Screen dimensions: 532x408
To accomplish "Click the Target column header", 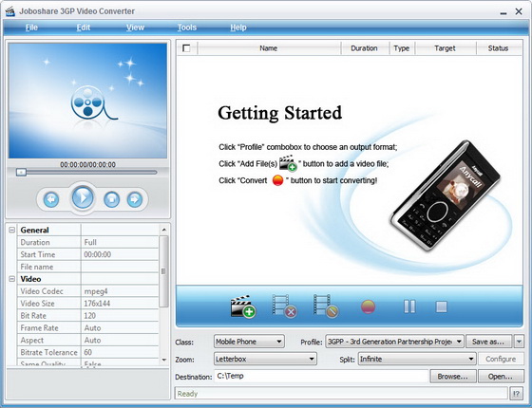I will click(445, 48).
